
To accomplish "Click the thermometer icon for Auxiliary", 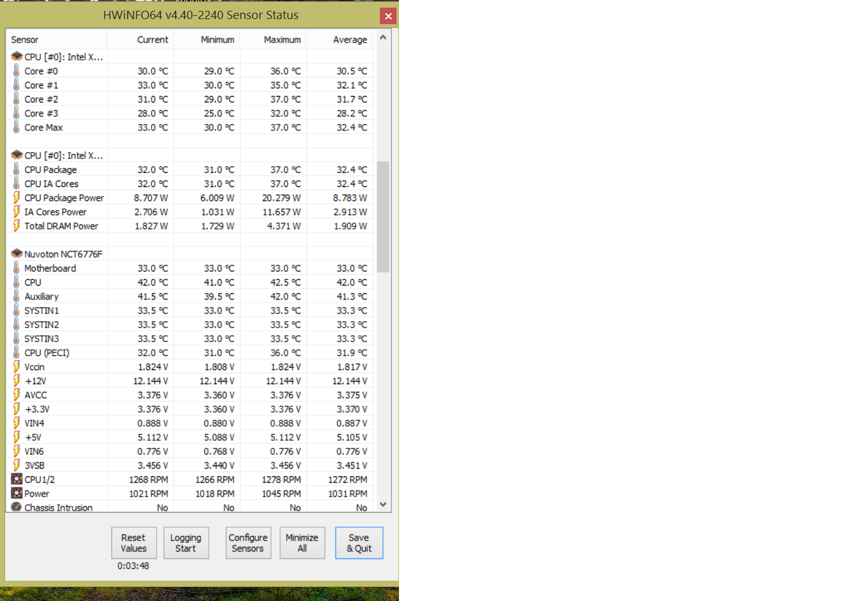I will (x=16, y=296).
